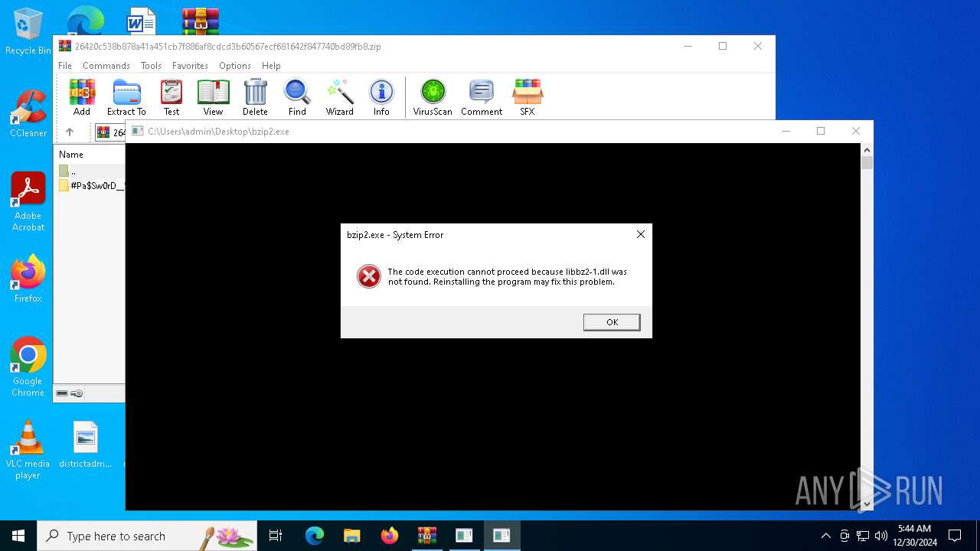Open the Favorites menu
Image resolution: width=980 pixels, height=551 pixels.
[190, 66]
